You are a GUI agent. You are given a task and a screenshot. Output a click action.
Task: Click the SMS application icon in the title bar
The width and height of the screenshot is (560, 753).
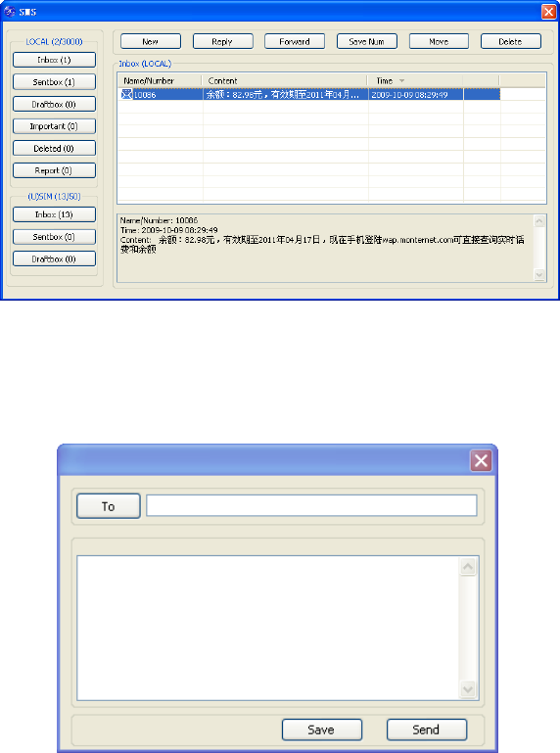tap(10, 11)
